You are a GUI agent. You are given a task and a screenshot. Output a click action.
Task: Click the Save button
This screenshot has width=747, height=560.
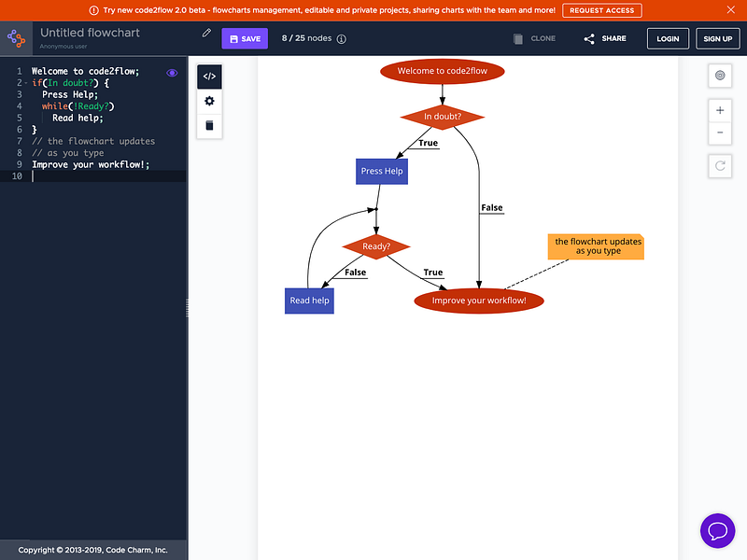[245, 39]
